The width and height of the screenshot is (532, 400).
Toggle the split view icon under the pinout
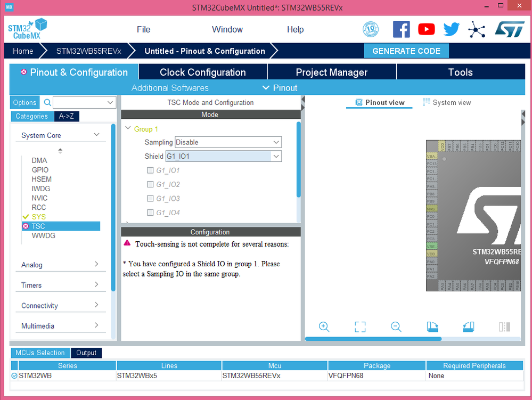point(504,326)
